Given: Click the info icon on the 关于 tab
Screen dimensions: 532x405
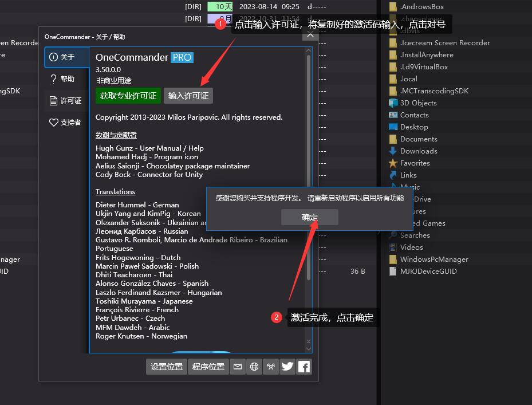Looking at the screenshot, I should point(53,57).
